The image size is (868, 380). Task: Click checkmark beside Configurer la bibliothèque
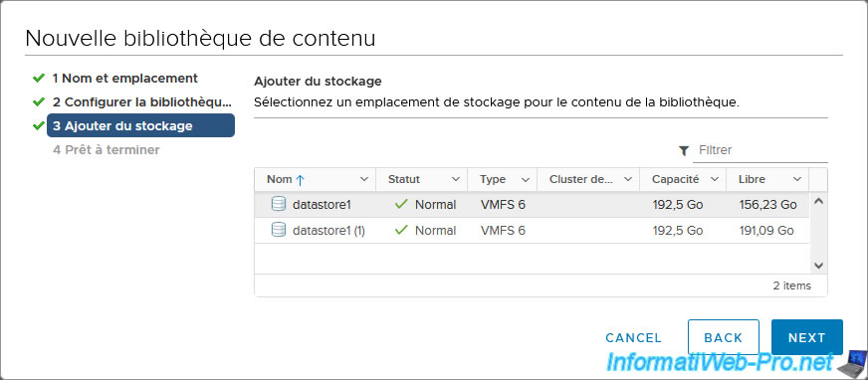pos(38,102)
